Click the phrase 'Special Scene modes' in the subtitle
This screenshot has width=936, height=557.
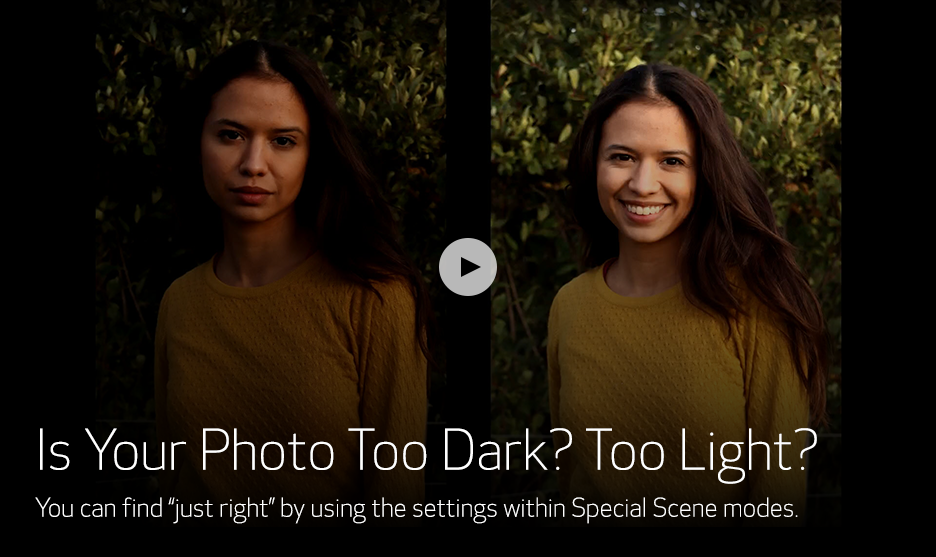click(683, 507)
